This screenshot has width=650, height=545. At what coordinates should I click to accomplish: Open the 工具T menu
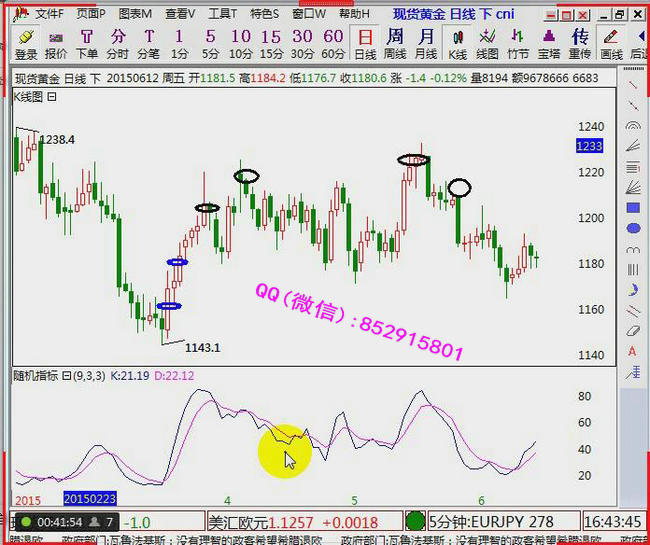click(x=222, y=14)
